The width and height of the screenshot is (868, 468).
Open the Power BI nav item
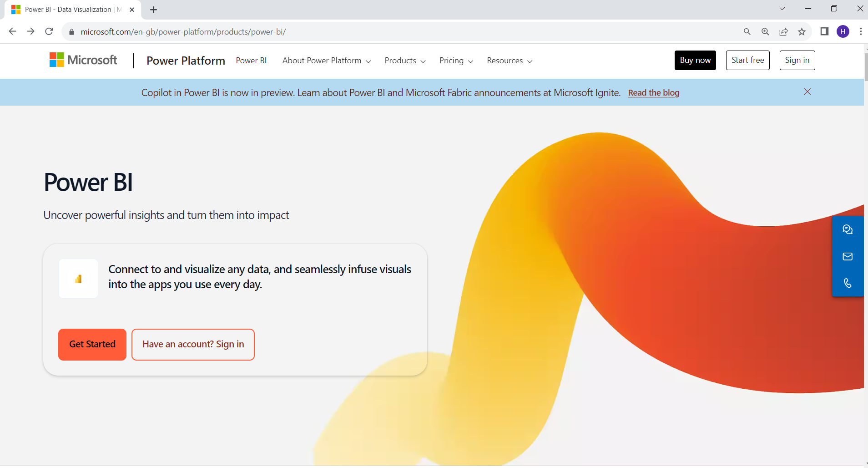click(251, 61)
